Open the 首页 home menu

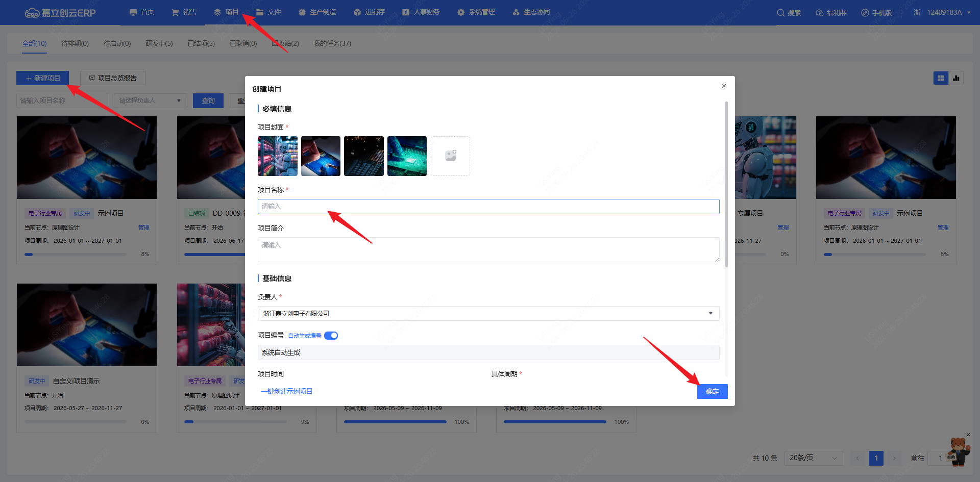(x=141, y=12)
